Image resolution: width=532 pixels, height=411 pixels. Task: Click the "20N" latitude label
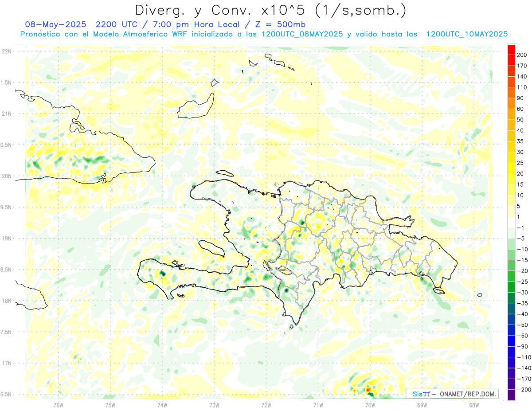(6, 176)
